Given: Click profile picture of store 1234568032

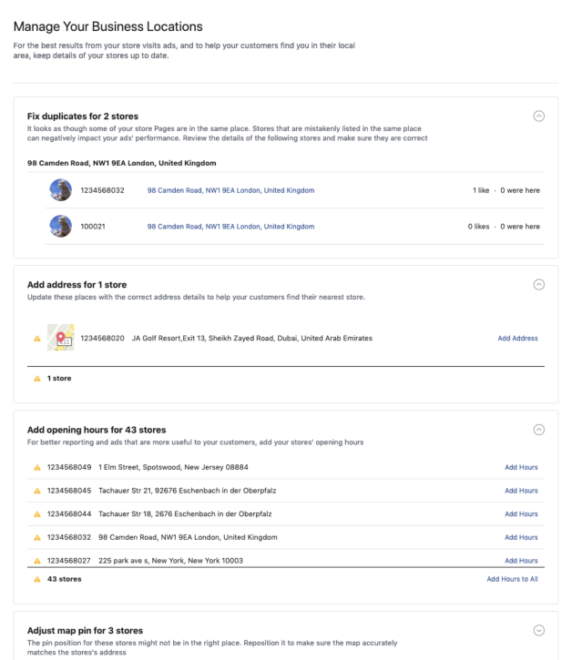Looking at the screenshot, I should [61, 190].
